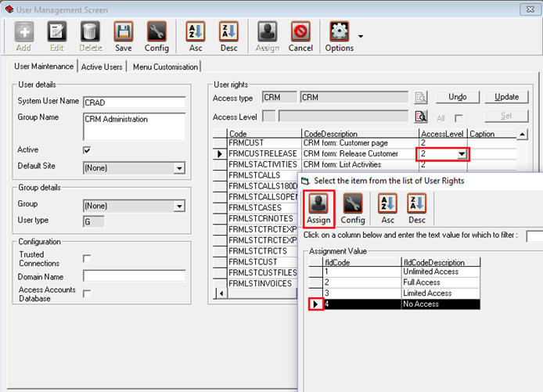The height and width of the screenshot is (392, 543).
Task: Select the FRMCUST row
Action: click(x=365, y=142)
